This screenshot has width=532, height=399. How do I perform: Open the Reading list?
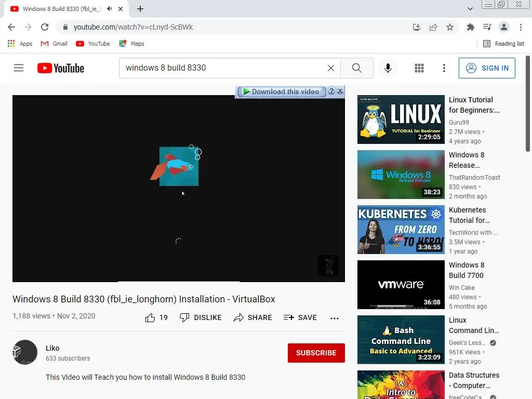tap(503, 44)
